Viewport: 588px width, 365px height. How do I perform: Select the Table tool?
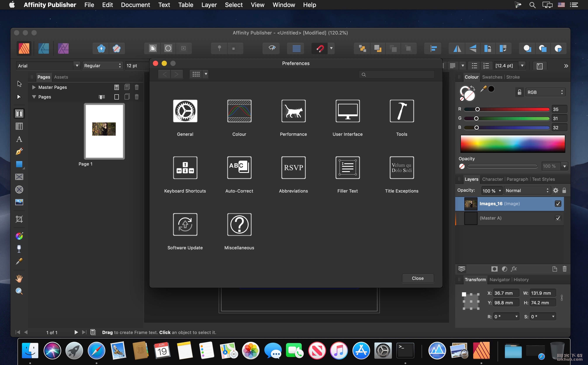pos(19,126)
